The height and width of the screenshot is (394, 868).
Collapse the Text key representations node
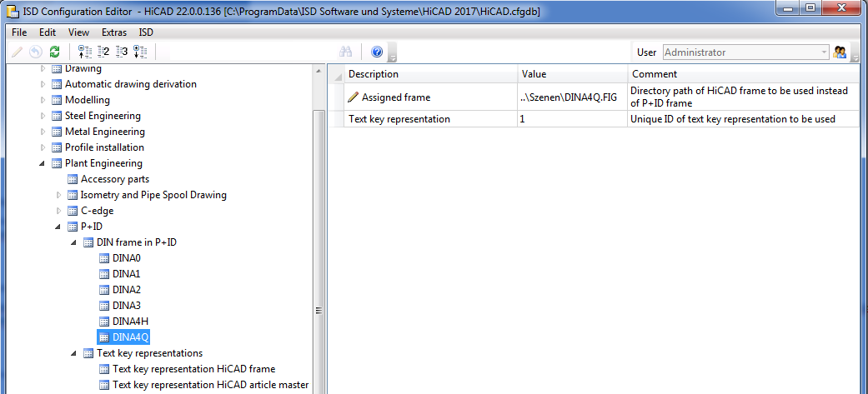point(74,354)
